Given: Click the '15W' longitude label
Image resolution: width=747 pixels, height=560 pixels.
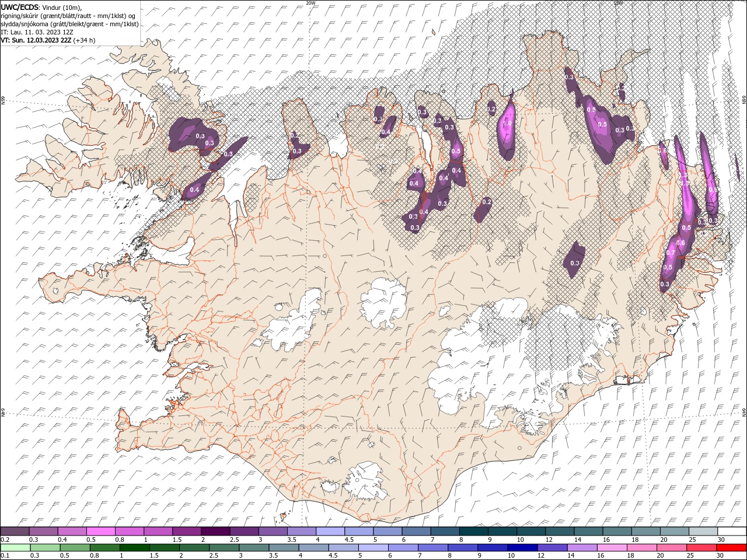Looking at the screenshot, I should [618, 3].
